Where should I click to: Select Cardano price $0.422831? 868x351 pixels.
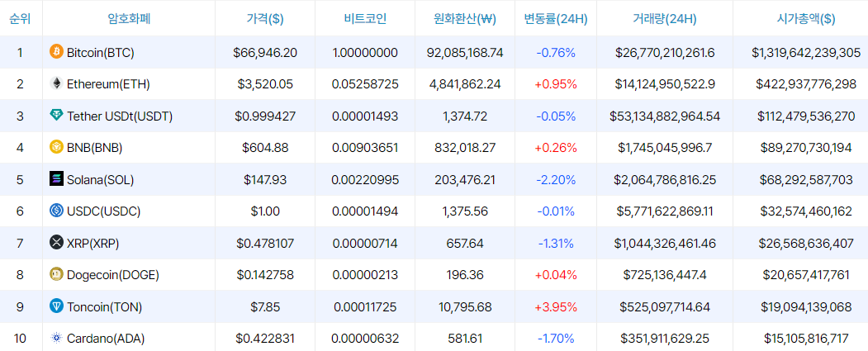(x=265, y=339)
